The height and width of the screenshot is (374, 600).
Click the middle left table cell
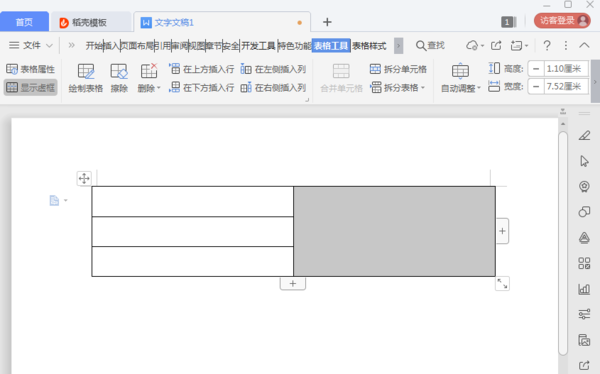pyautogui.click(x=192, y=232)
